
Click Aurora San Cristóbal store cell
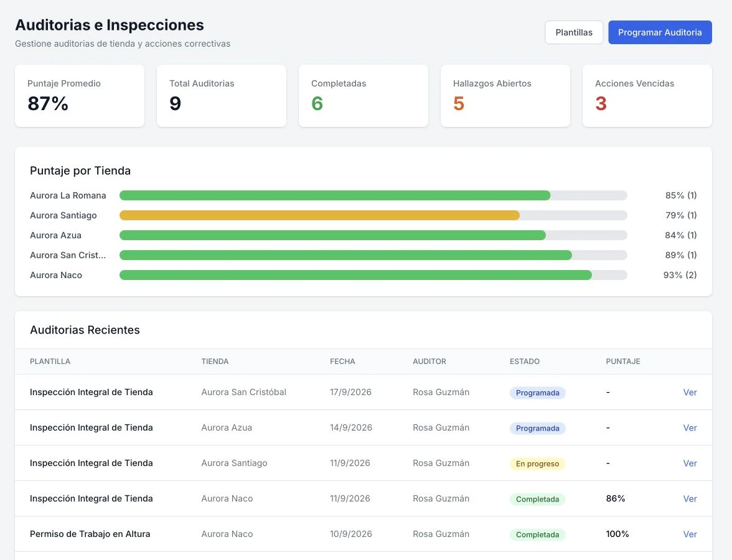click(244, 393)
